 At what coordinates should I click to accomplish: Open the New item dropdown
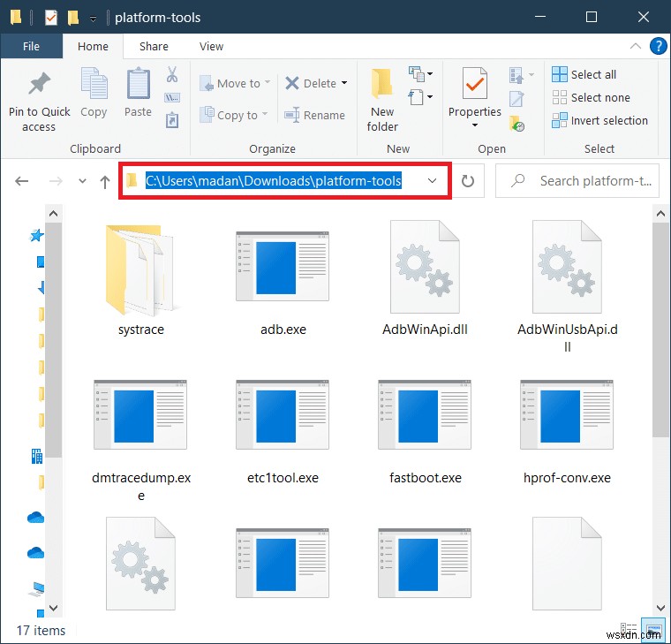coord(421,74)
